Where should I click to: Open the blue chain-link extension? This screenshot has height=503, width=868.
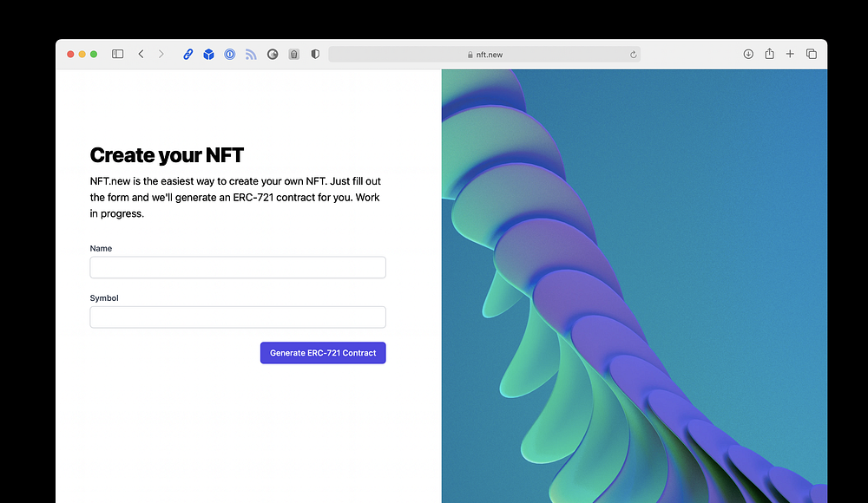pyautogui.click(x=188, y=55)
